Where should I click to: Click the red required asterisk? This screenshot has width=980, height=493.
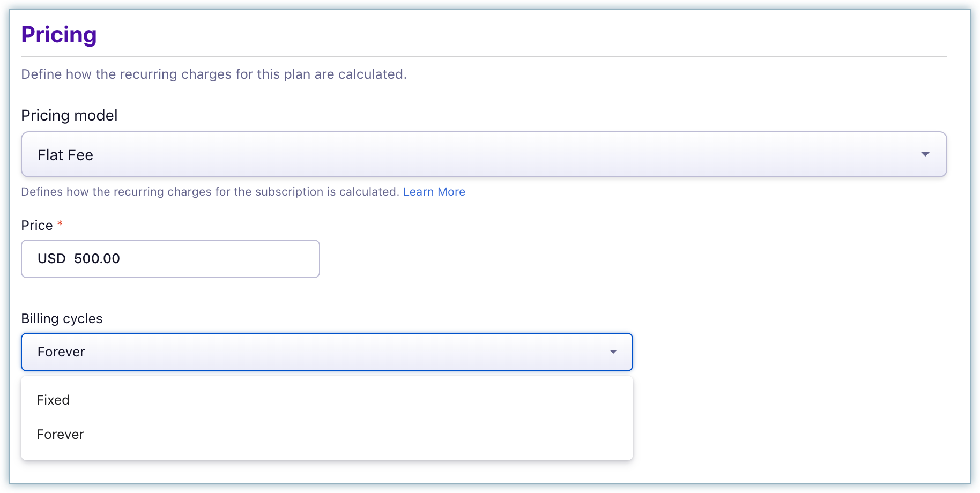(x=60, y=223)
